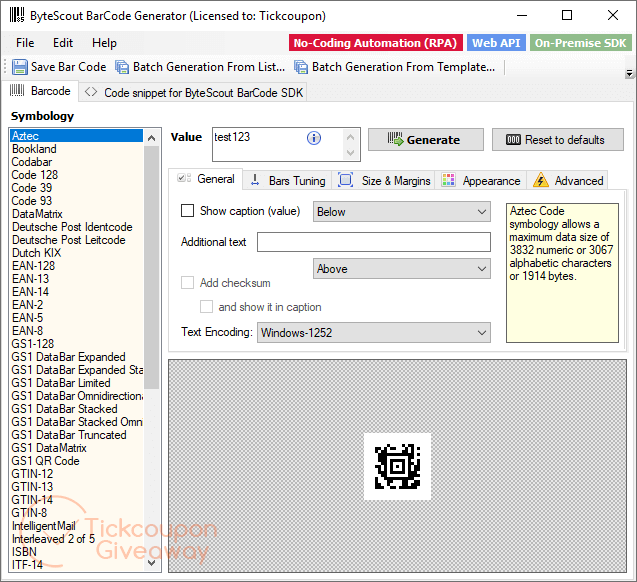This screenshot has height=582, width=637.
Task: Open the Advanced tab
Action: click(x=568, y=181)
